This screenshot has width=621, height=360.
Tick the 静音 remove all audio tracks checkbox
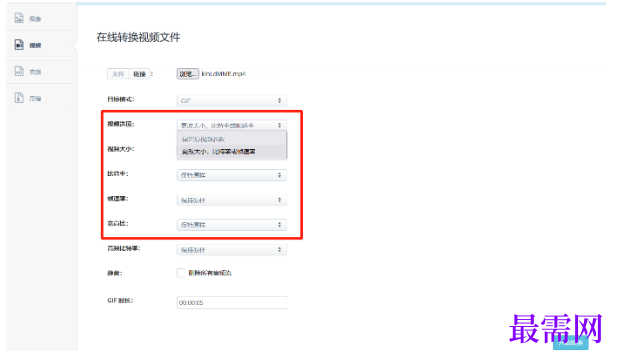click(x=181, y=273)
